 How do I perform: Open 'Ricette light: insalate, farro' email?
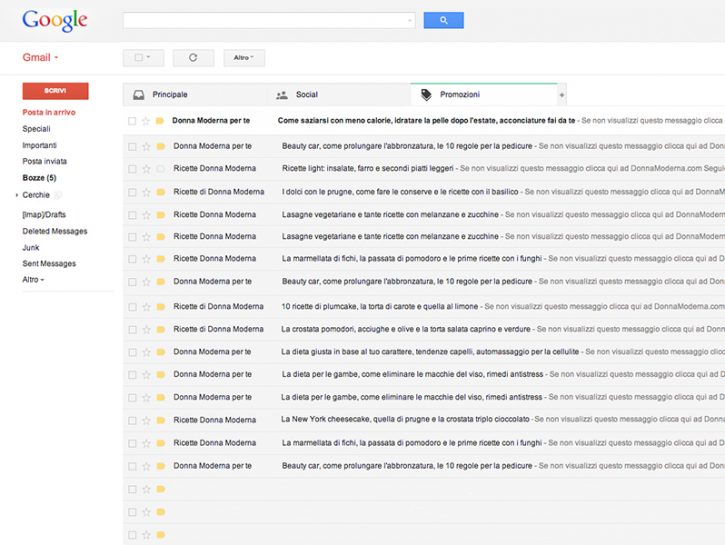pos(368,168)
